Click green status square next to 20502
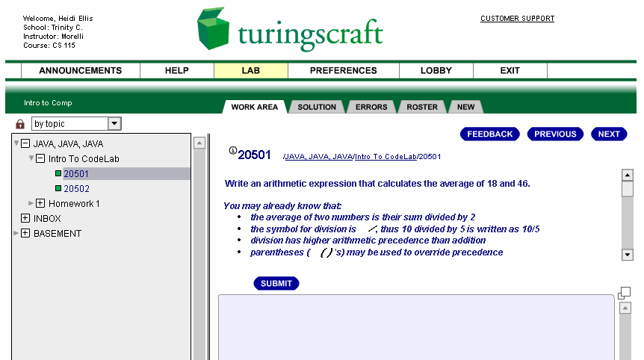 click(x=58, y=189)
